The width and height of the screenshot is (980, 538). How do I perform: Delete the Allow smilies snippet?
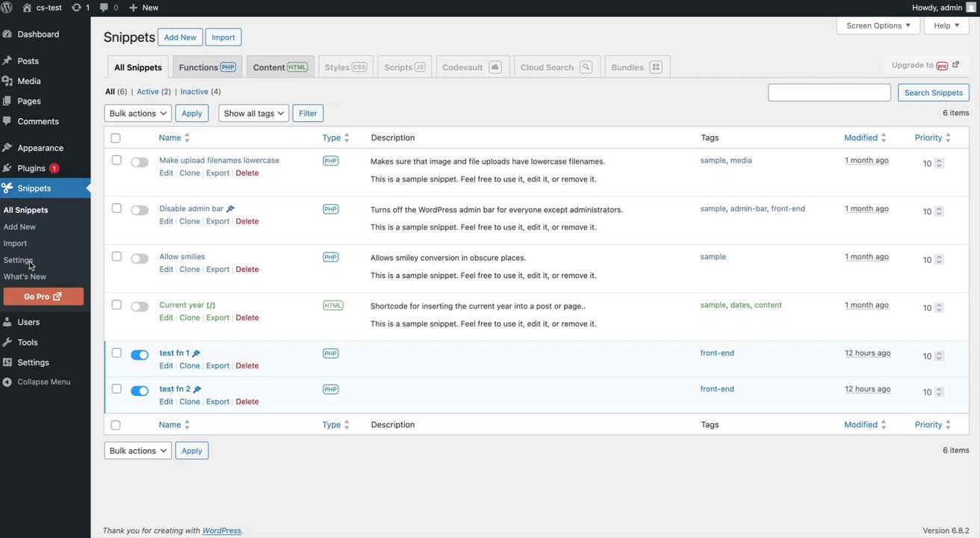pyautogui.click(x=247, y=270)
